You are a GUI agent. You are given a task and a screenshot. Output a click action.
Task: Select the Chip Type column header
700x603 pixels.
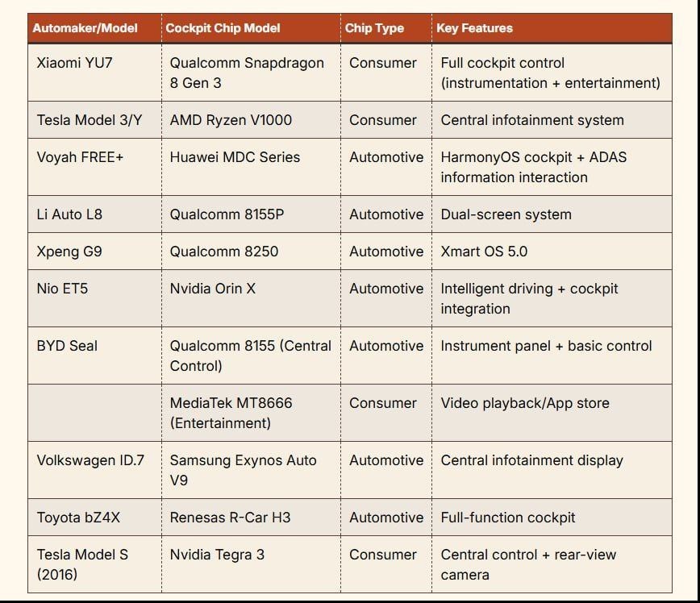(x=386, y=28)
